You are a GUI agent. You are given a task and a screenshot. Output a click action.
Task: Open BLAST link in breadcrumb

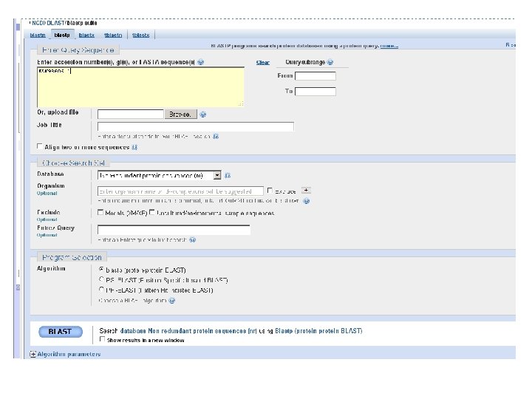point(56,23)
